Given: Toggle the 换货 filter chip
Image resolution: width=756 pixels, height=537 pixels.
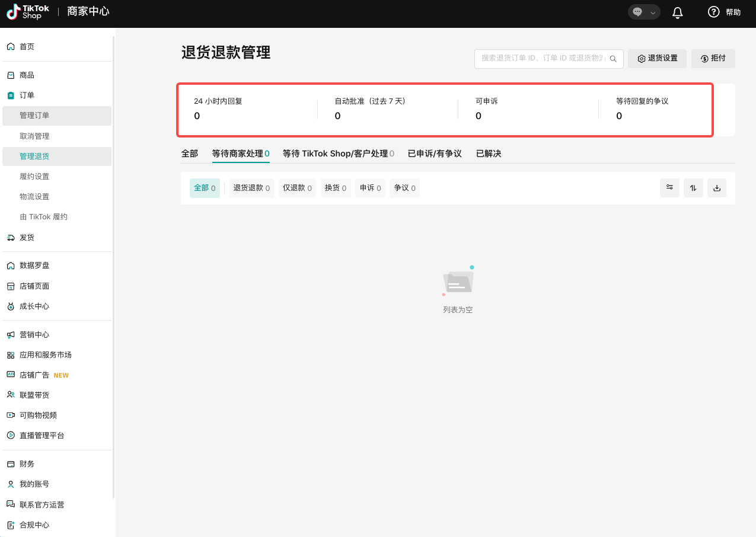Looking at the screenshot, I should [336, 187].
